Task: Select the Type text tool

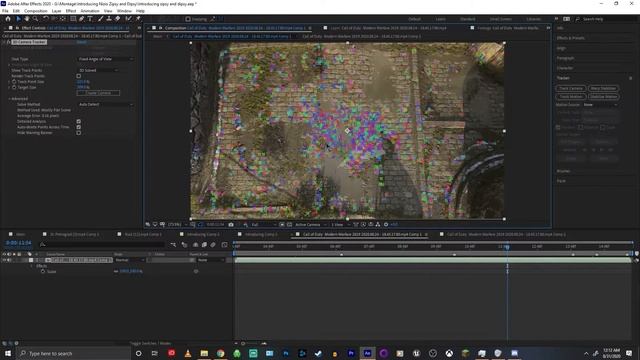Action: pos(90,19)
